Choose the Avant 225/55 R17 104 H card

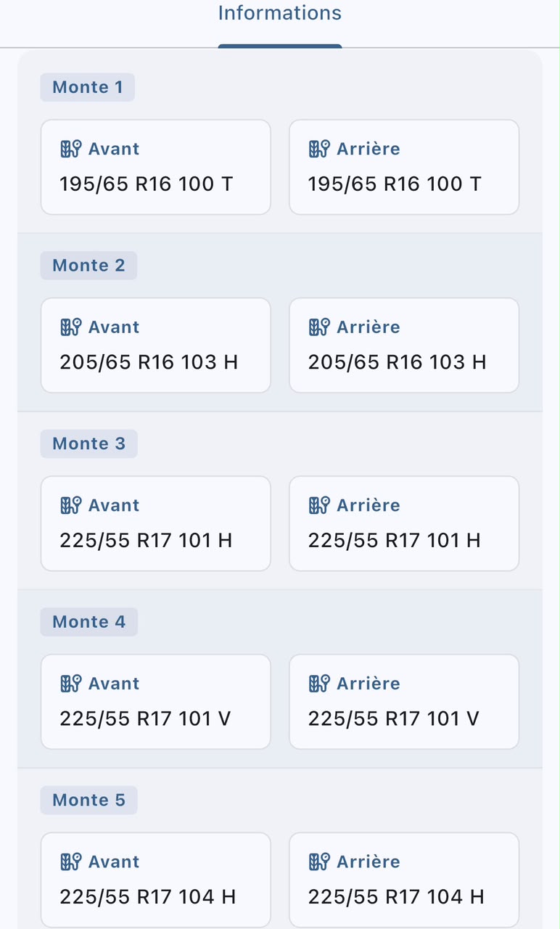click(x=156, y=880)
